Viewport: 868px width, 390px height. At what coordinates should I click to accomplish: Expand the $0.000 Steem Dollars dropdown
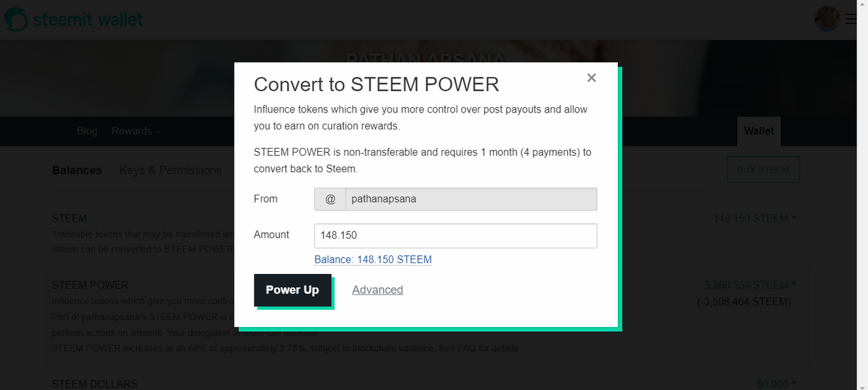776,384
